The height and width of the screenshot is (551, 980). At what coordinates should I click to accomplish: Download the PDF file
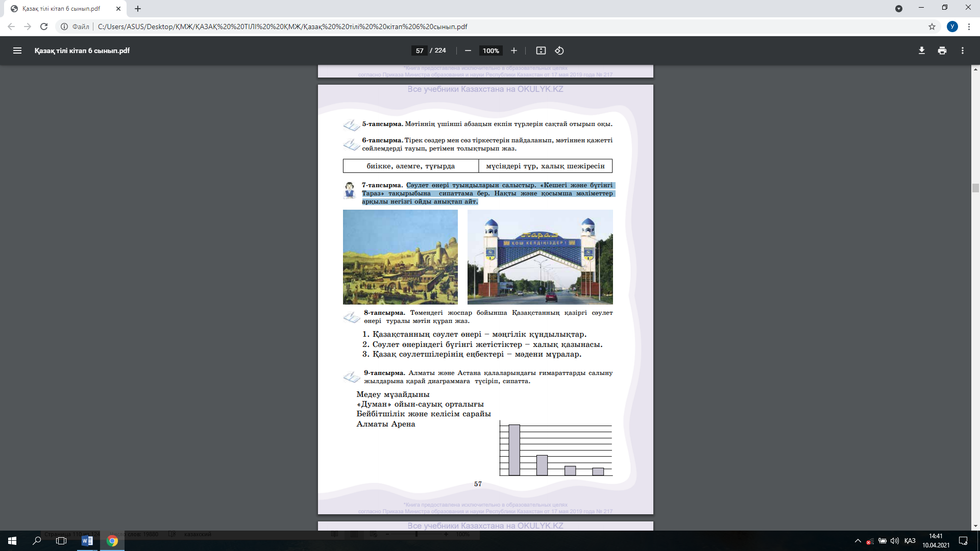click(922, 51)
